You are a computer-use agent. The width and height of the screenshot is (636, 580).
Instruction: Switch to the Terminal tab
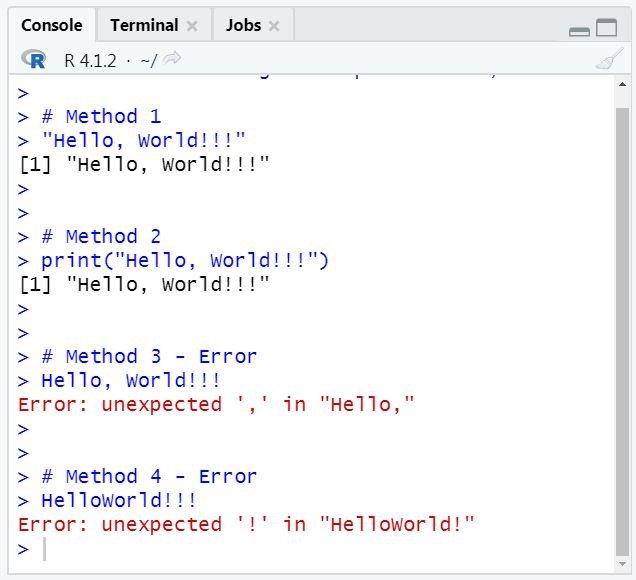[144, 25]
